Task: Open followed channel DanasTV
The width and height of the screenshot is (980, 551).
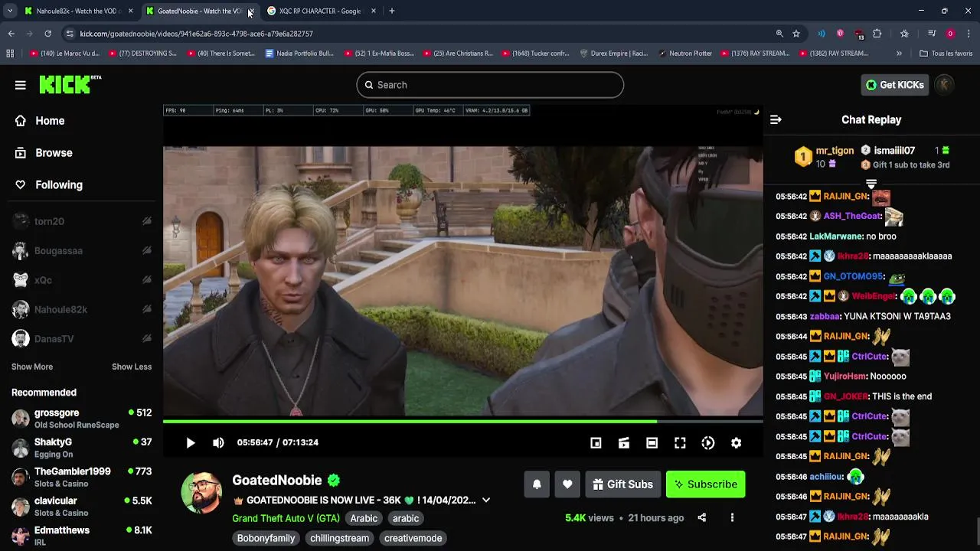Action: point(81,339)
